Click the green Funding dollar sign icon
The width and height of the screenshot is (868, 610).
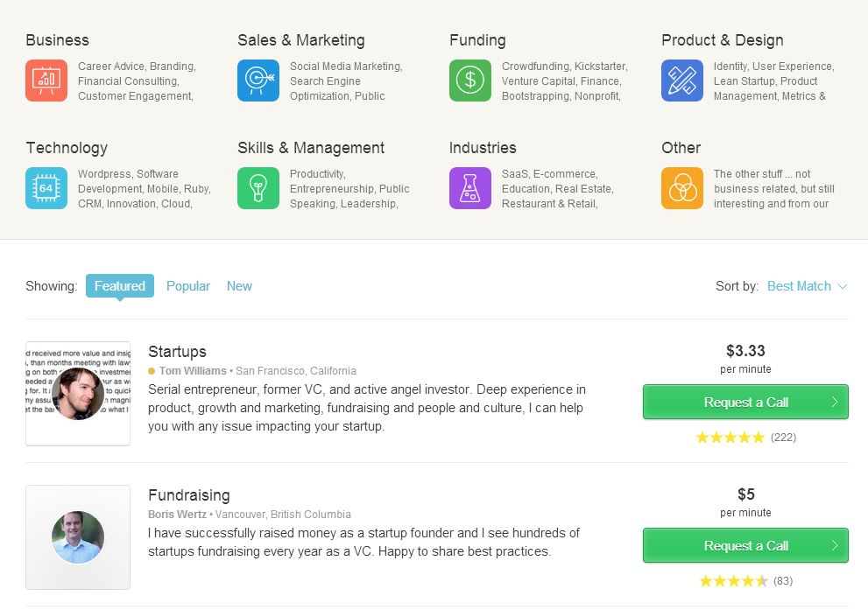[470, 81]
